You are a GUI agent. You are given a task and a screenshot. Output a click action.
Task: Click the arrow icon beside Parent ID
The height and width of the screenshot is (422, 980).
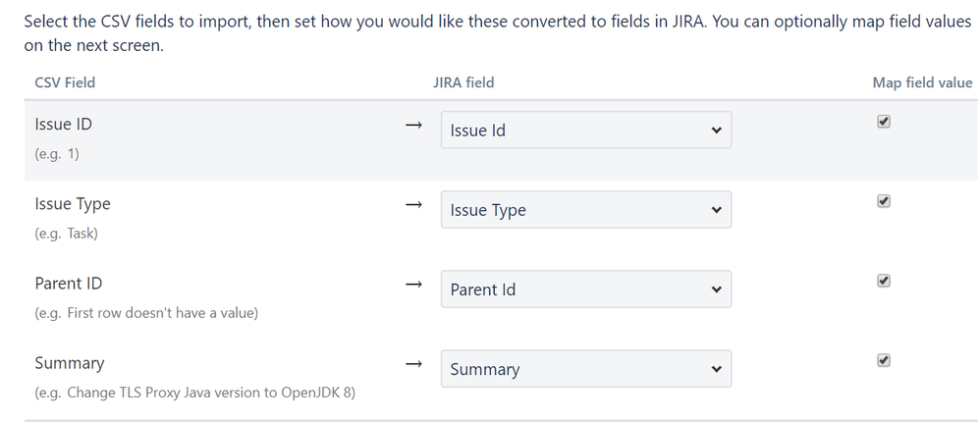tap(413, 284)
